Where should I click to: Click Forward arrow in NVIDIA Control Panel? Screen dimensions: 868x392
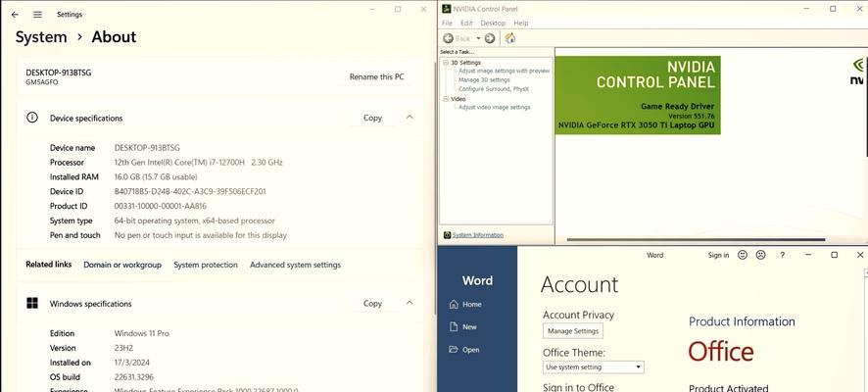coord(490,38)
